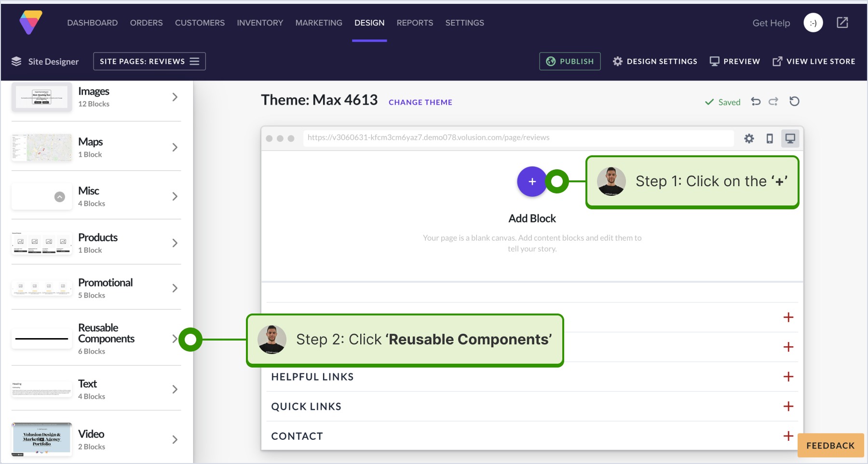Switch to desktop monitor preview icon

coord(790,138)
